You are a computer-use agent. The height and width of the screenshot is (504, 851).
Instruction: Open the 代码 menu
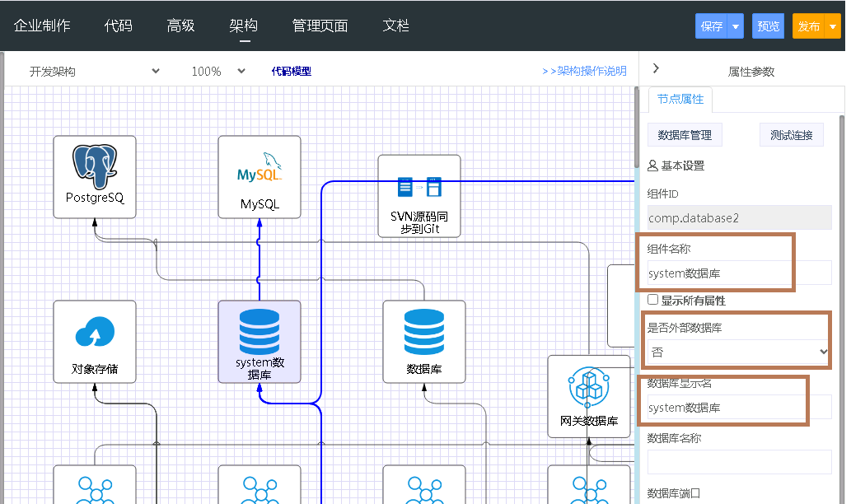coord(118,26)
